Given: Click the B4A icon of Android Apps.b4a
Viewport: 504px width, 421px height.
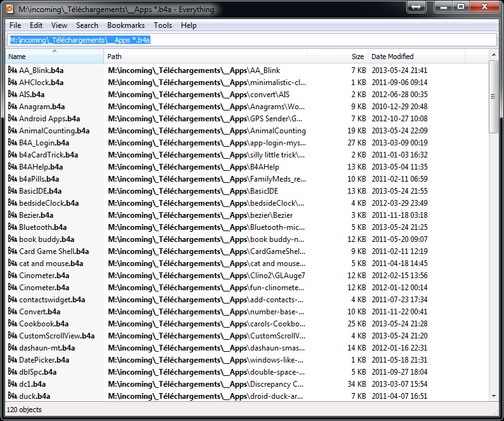Looking at the screenshot, I should (x=13, y=118).
